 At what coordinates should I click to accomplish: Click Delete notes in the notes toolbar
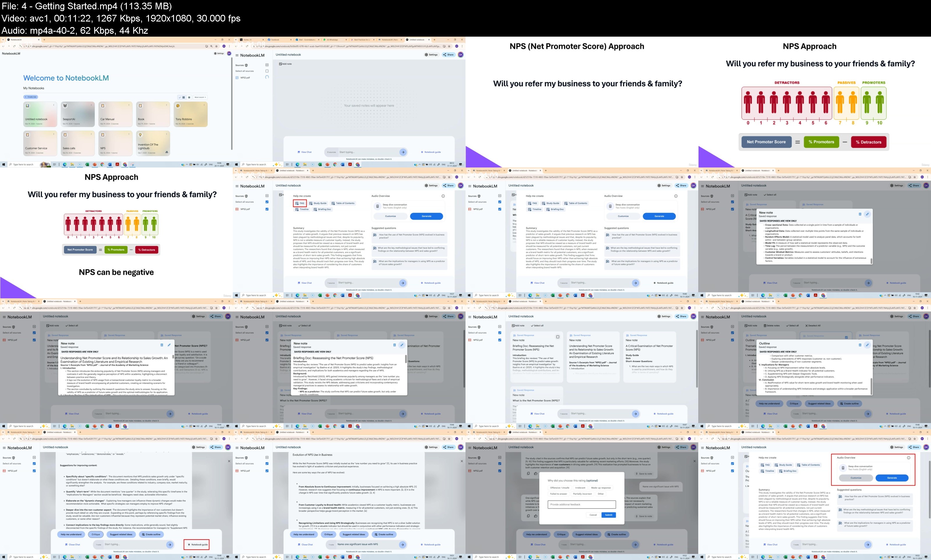[772, 326]
